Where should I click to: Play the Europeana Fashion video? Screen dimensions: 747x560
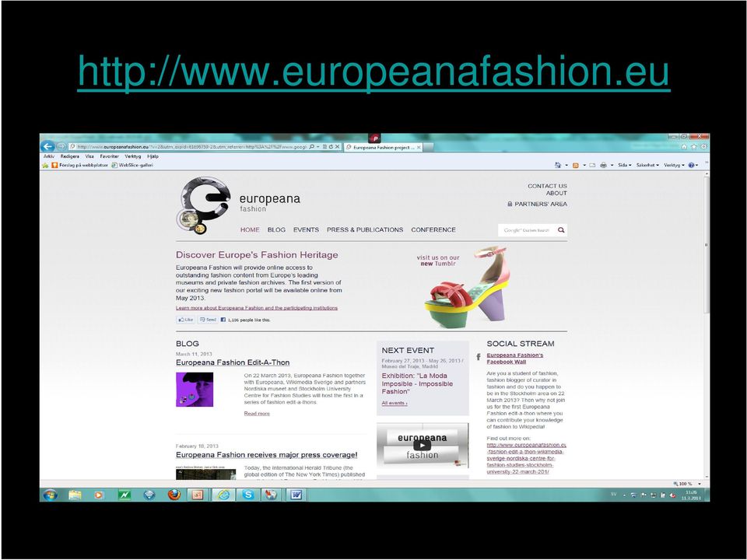pos(422,446)
